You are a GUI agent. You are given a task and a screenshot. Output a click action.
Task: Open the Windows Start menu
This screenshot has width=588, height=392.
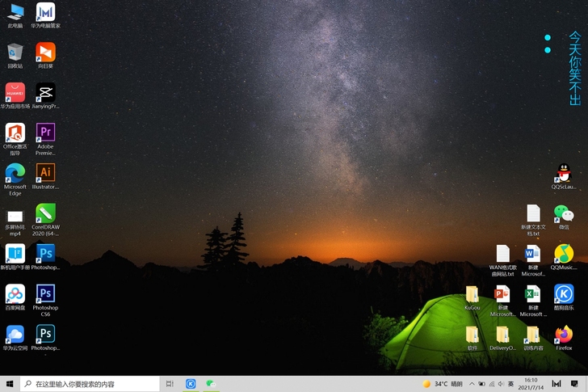pos(10,384)
